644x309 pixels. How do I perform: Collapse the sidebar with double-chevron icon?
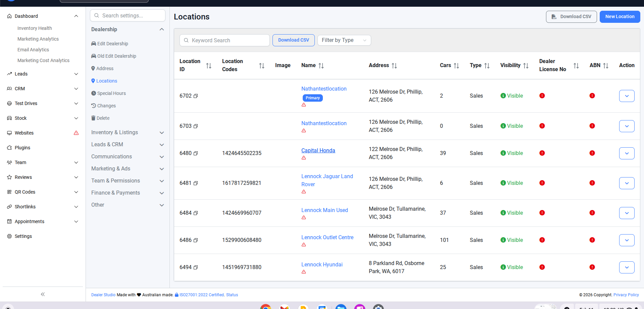coord(43,294)
